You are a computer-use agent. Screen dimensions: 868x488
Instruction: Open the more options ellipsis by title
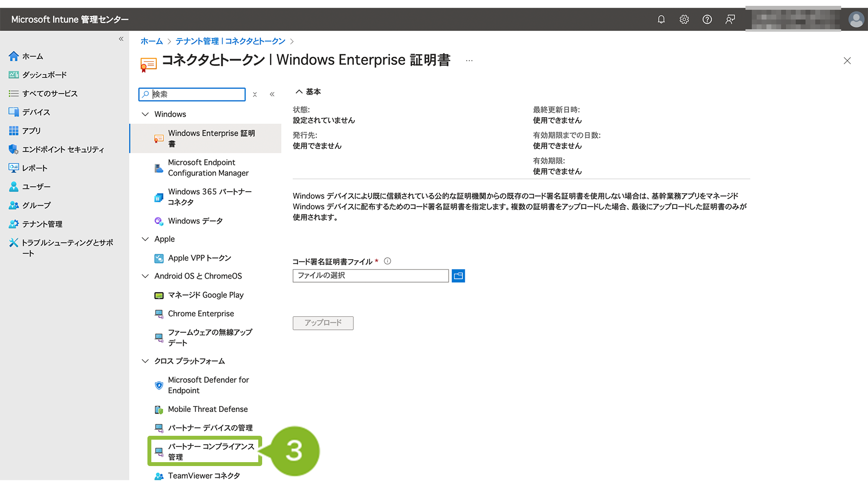pos(469,61)
